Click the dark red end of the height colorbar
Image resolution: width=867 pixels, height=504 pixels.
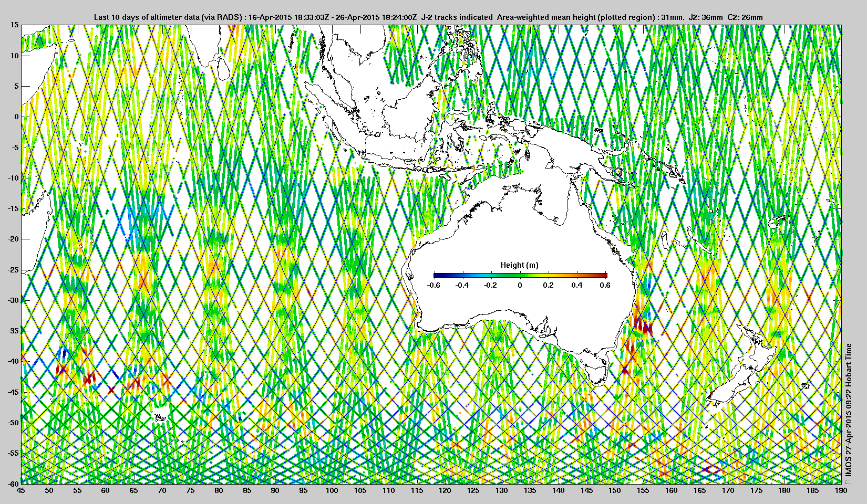(604, 275)
